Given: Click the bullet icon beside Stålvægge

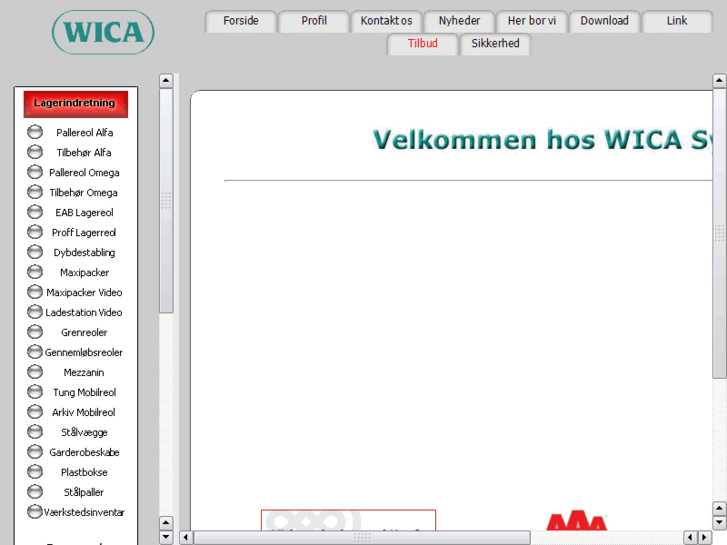Looking at the screenshot, I should point(35,431).
